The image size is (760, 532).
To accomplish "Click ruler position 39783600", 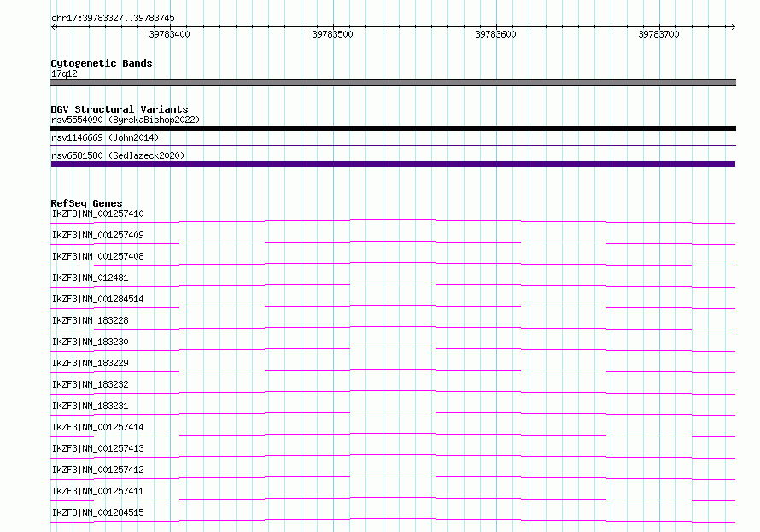I will tap(496, 34).
